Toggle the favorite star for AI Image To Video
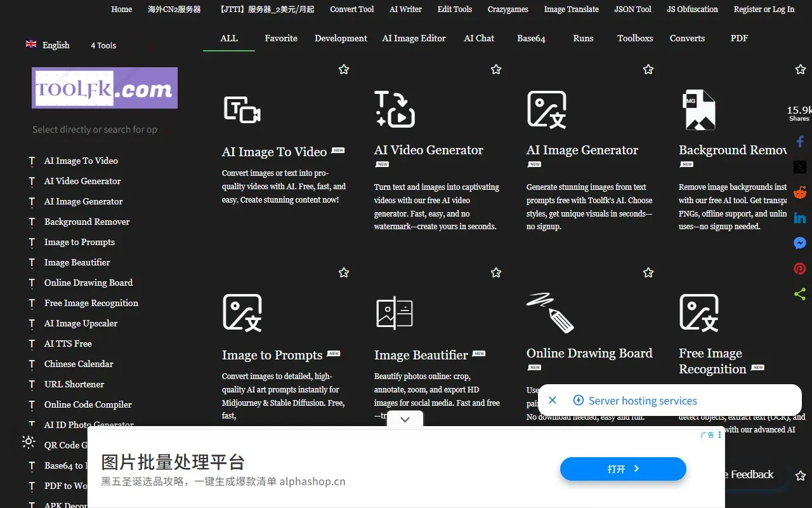Screen dimensions: 812x508 [x=344, y=69]
